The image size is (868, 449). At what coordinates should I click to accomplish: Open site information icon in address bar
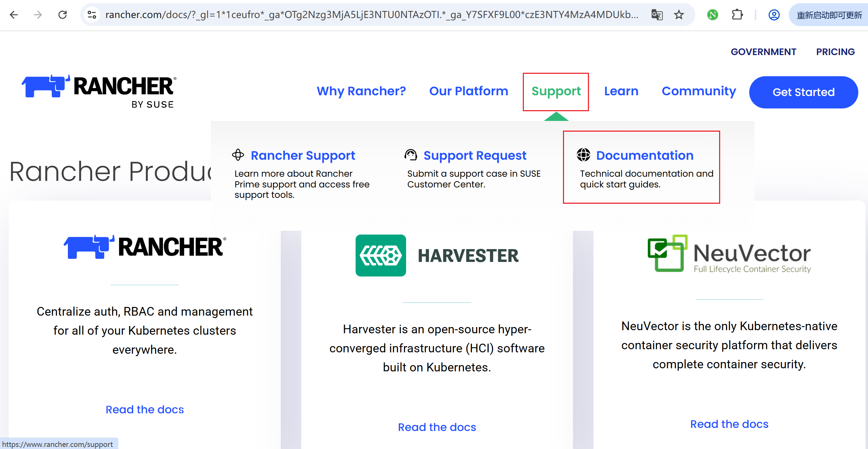92,15
